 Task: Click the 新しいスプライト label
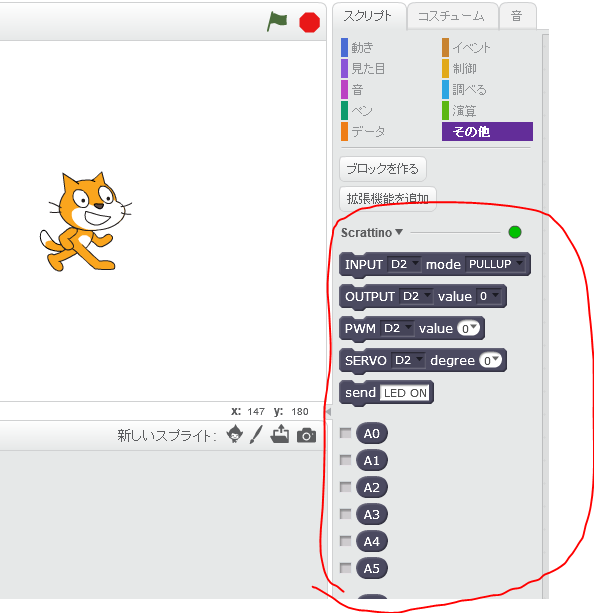(167, 435)
